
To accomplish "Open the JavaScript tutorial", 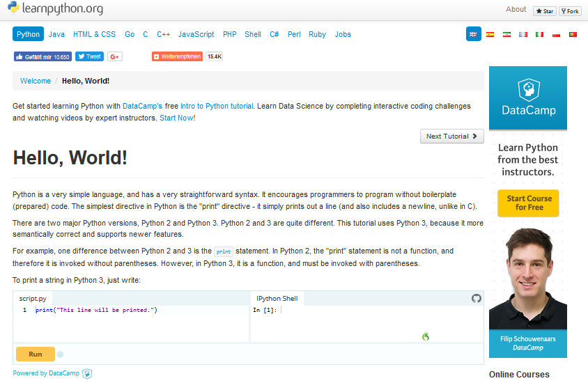I will [196, 34].
